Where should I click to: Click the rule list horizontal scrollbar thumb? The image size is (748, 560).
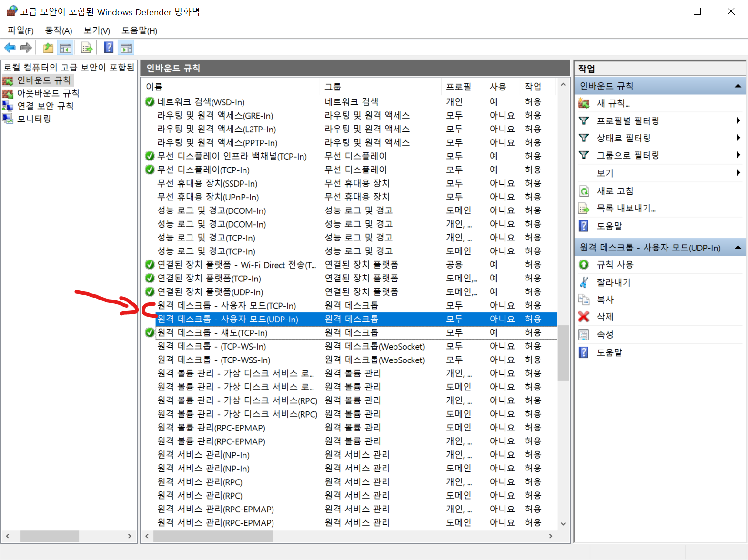pyautogui.click(x=213, y=536)
